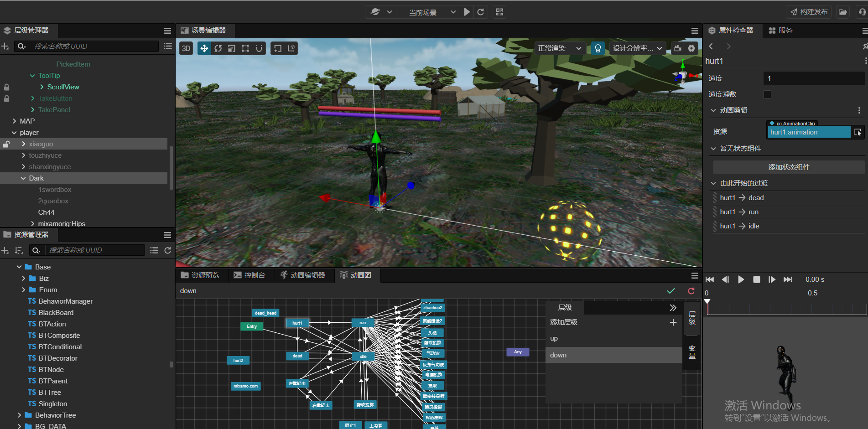Add a new node in hierarchy
Viewport: 868px width, 429px height.
(5, 46)
